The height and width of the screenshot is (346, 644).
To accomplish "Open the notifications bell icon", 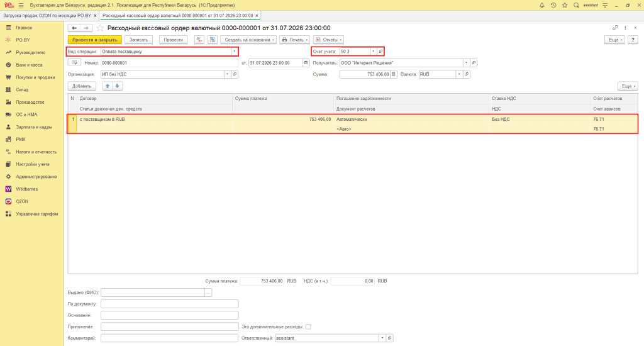I will [x=541, y=5].
